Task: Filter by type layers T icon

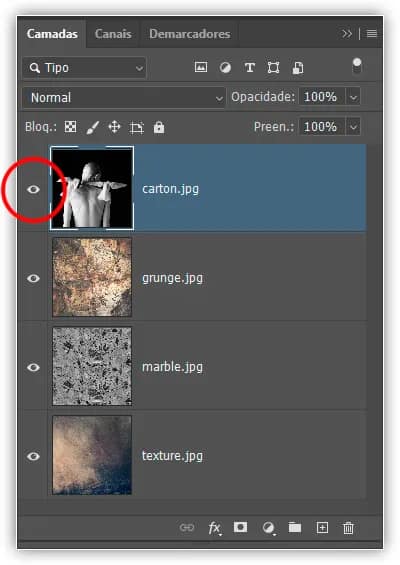Action: 249,68
